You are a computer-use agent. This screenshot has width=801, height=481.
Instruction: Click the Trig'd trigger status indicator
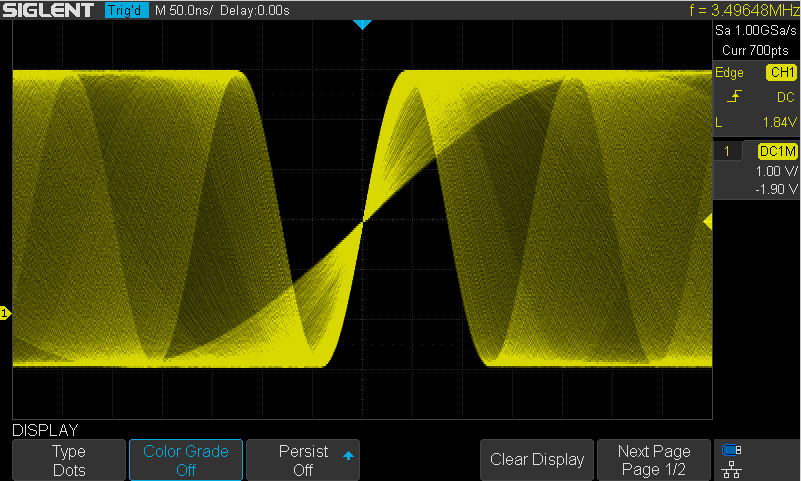click(125, 10)
